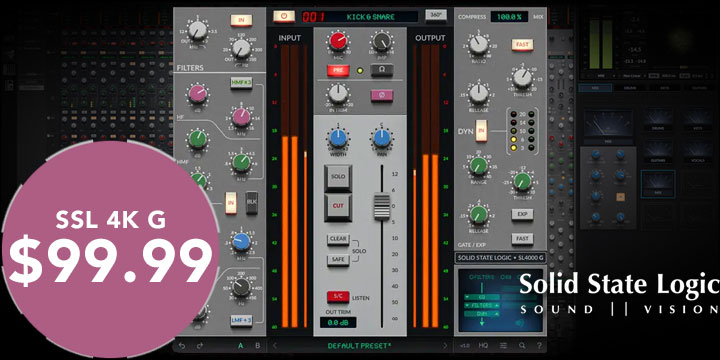Screen dimensions: 720x360
Task: Toggle the filters IN button
Action: pyautogui.click(x=242, y=20)
